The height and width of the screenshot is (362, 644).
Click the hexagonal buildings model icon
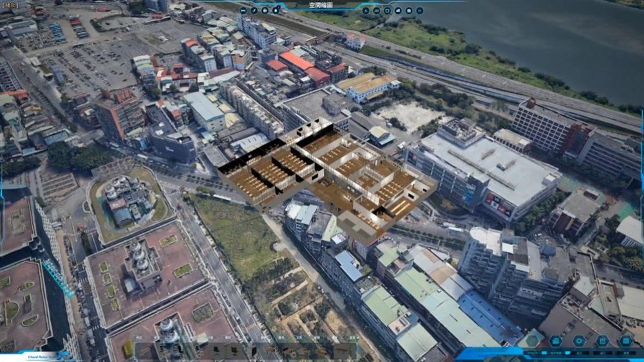point(556,341)
